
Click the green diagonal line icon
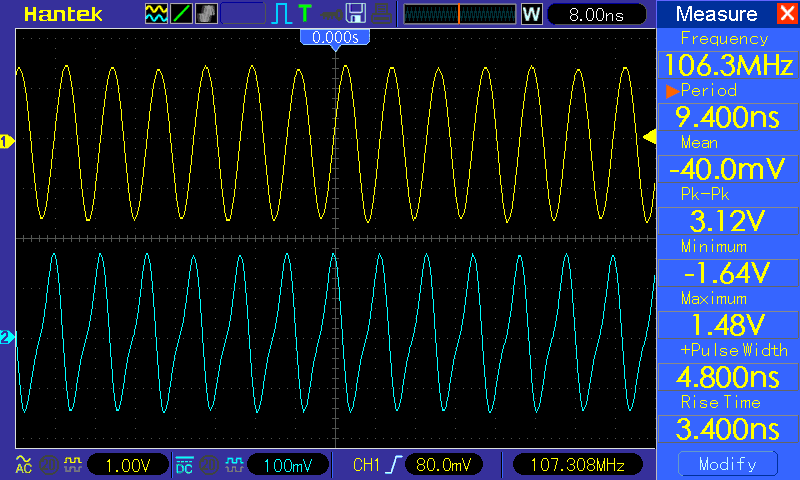pyautogui.click(x=181, y=14)
